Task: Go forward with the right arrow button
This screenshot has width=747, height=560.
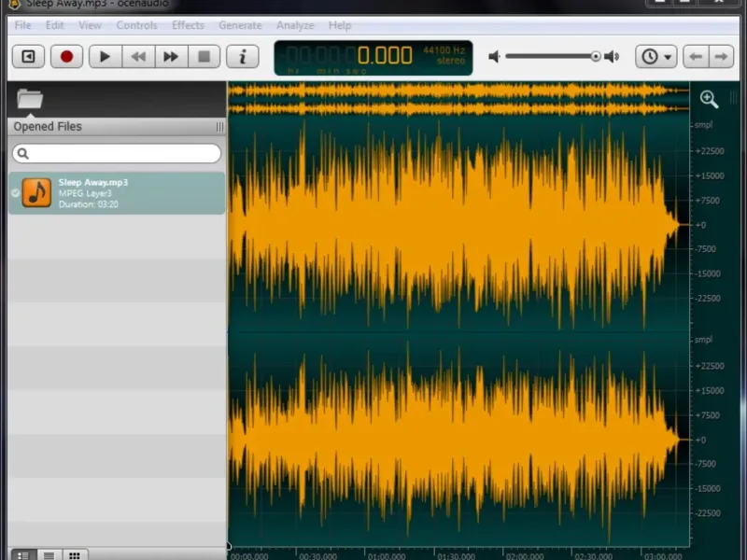Action: pos(721,57)
